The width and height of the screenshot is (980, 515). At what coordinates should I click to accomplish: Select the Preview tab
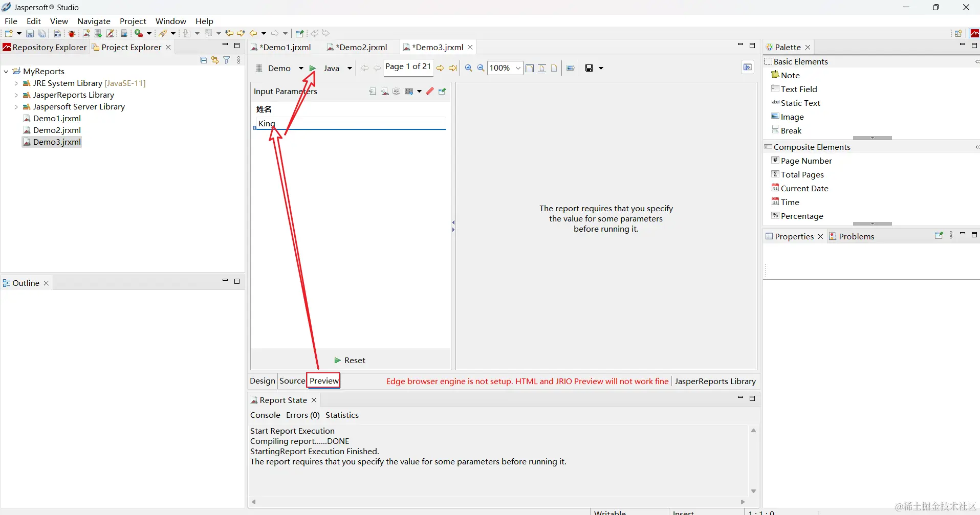324,380
